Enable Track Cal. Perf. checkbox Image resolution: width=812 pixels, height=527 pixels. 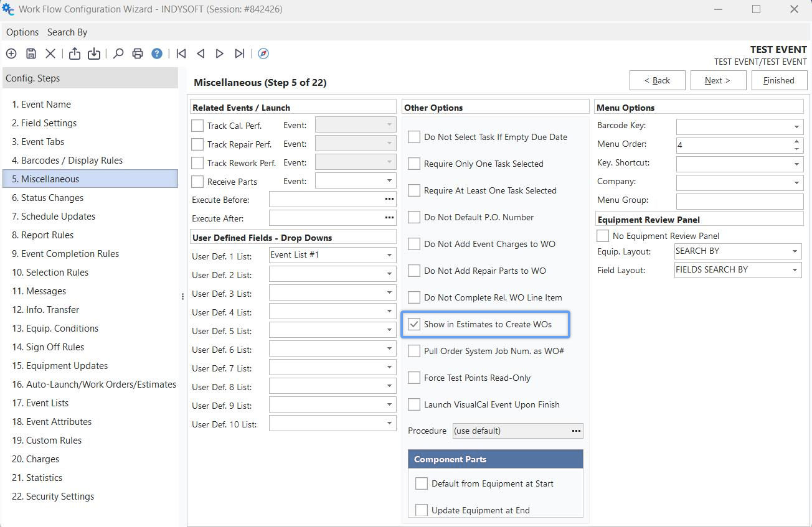(197, 126)
